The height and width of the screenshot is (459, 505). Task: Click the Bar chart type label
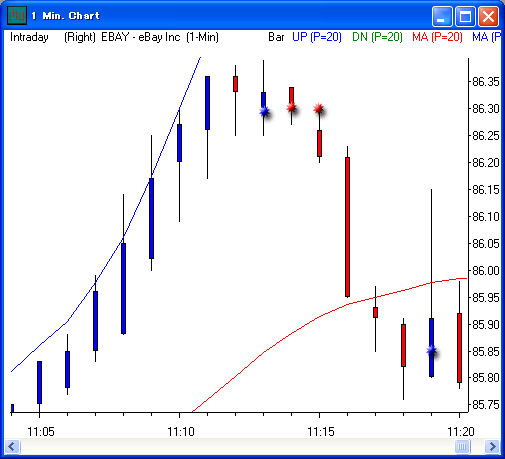click(x=276, y=37)
